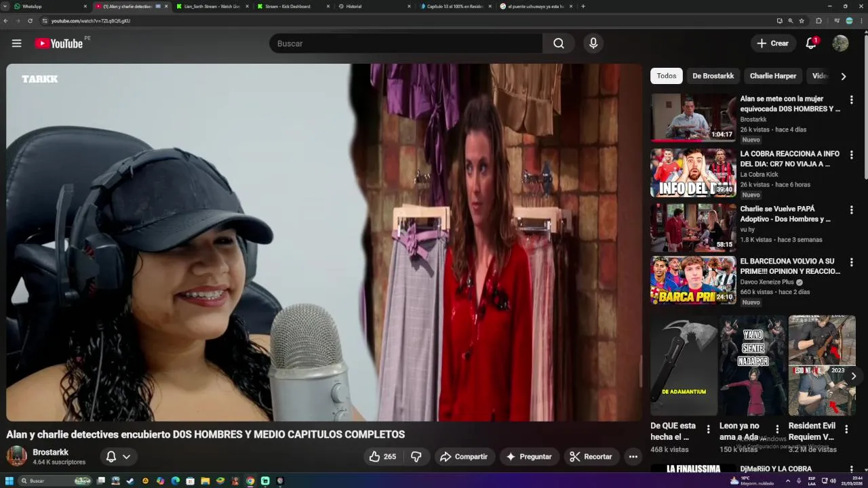Open the browser zoom magnifier icon
The width and height of the screenshot is (868, 488).
790,21
